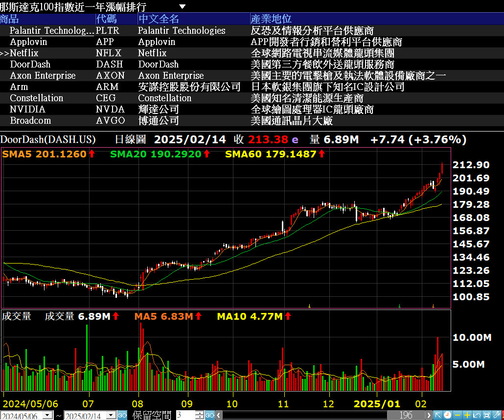Click the closing price 213.38 value
Screen dimensions: 504x420
[268, 139]
